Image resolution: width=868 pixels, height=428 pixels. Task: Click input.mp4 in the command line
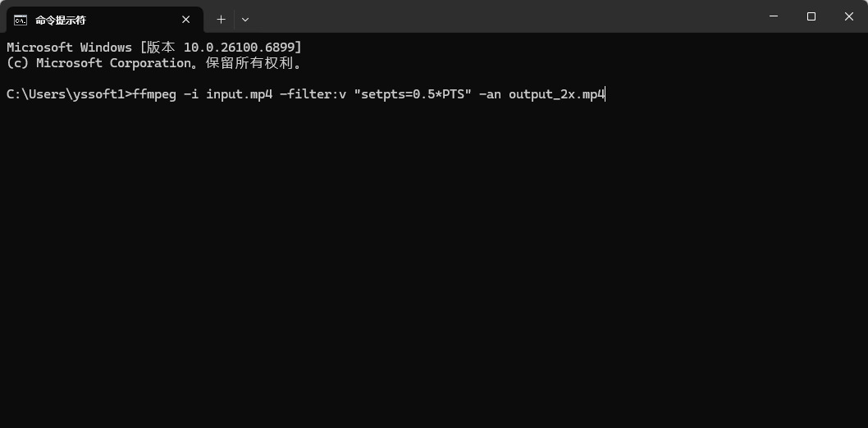tap(239, 94)
